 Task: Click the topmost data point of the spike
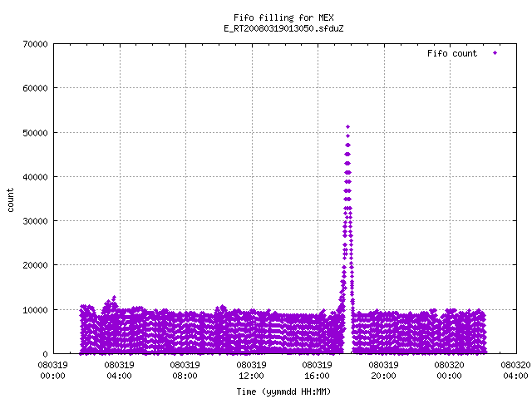tap(347, 127)
